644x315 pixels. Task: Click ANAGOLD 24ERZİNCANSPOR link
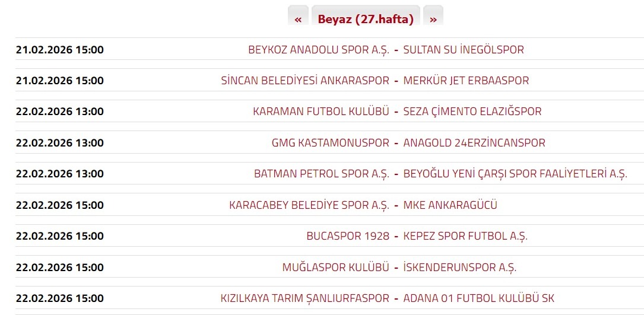(x=474, y=143)
